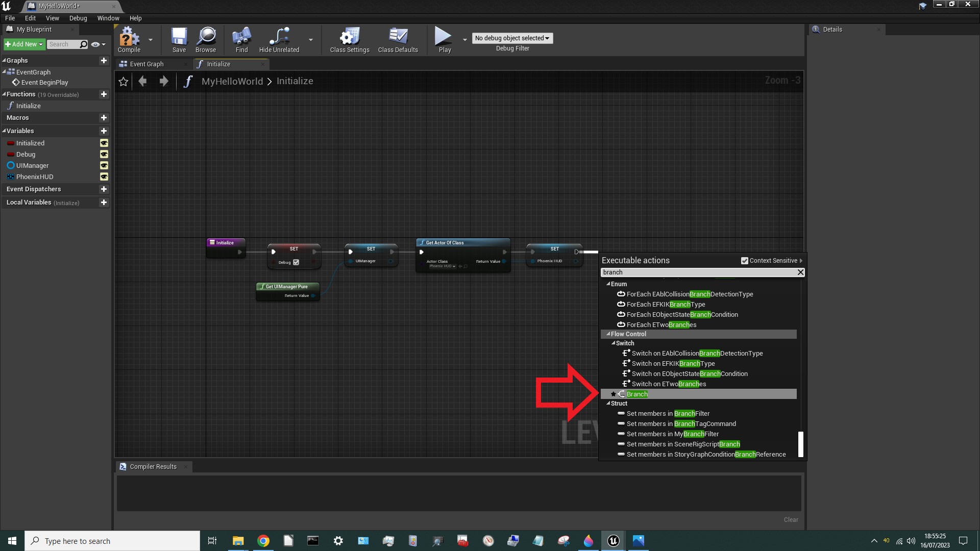Image resolution: width=980 pixels, height=551 pixels.
Task: Open Browse in content browser
Action: (206, 40)
